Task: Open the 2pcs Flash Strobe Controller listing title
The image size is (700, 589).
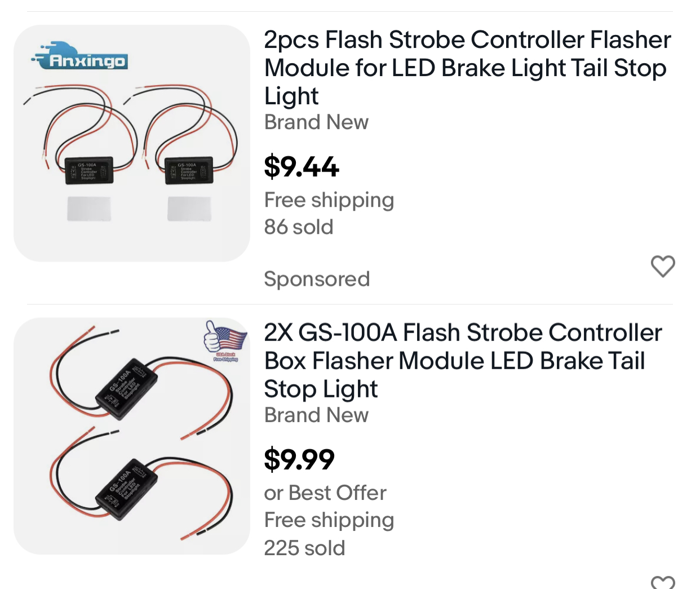Action: pos(467,68)
